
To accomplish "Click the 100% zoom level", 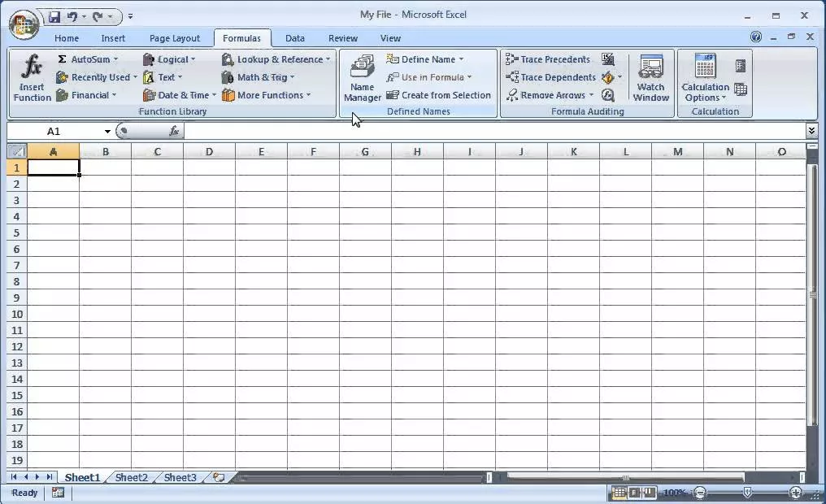I will (674, 493).
